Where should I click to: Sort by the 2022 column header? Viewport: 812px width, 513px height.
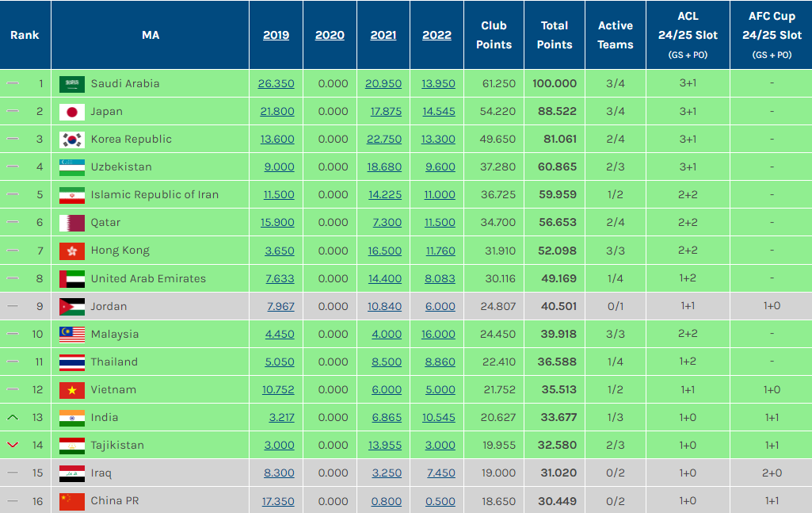(436, 35)
